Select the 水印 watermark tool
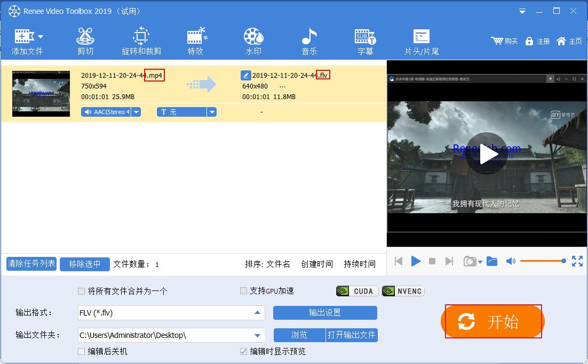Screen dimensions: 588x364 [253, 40]
